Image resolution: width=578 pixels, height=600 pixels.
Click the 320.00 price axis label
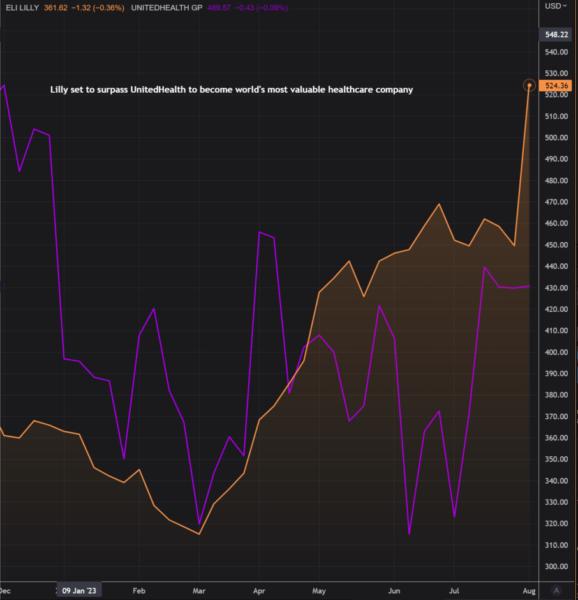point(557,523)
